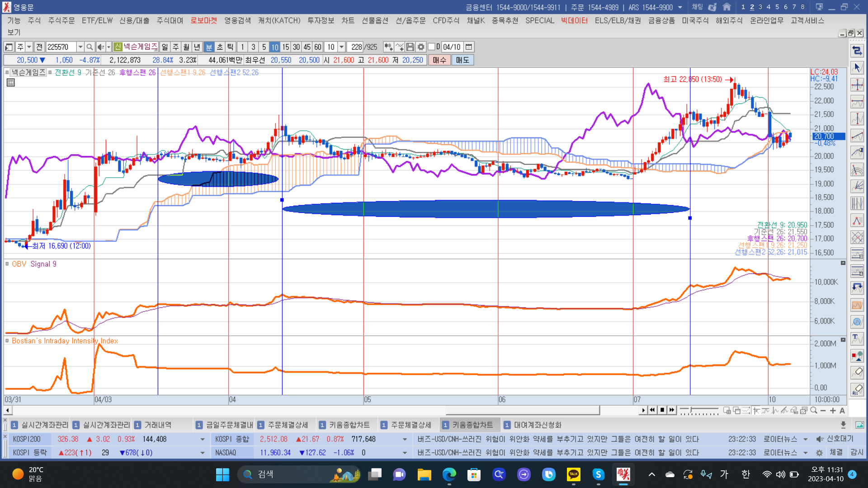The width and height of the screenshot is (868, 488).
Task: Click the play button below chart
Action: [x=643, y=410]
